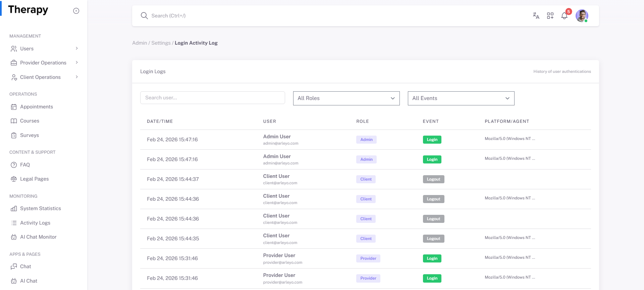The width and height of the screenshot is (644, 290).
Task: Click the Provider Operations briefcase icon
Action: tap(14, 63)
